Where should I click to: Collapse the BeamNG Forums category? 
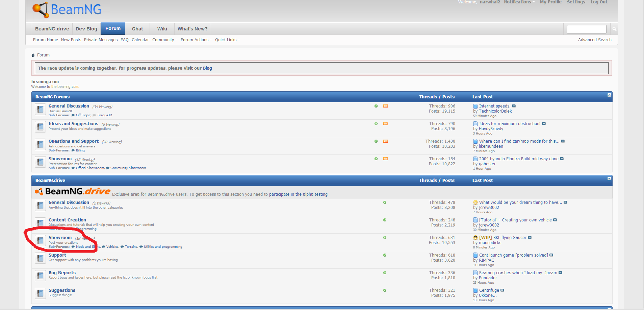point(609,95)
